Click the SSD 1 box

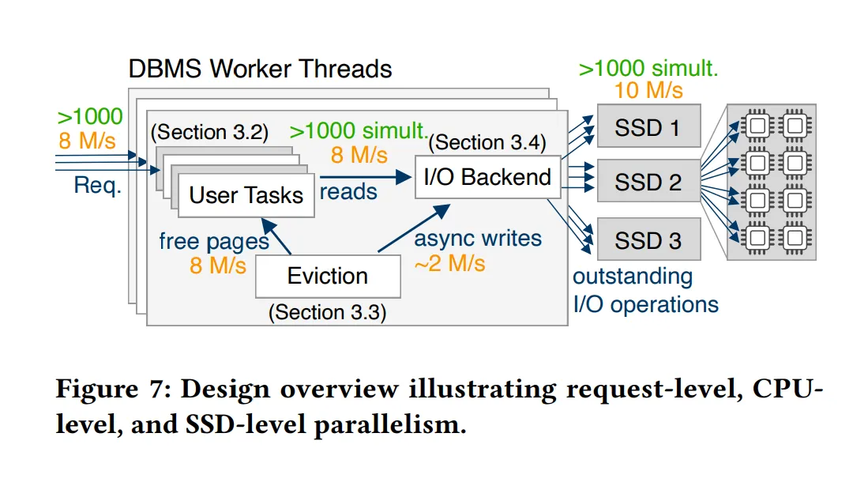click(648, 126)
